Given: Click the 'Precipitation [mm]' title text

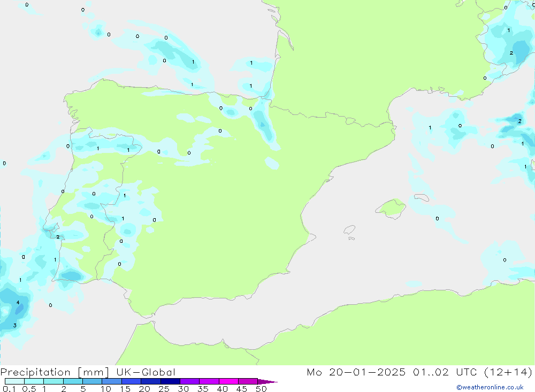Looking at the screenshot, I should 55,372.
